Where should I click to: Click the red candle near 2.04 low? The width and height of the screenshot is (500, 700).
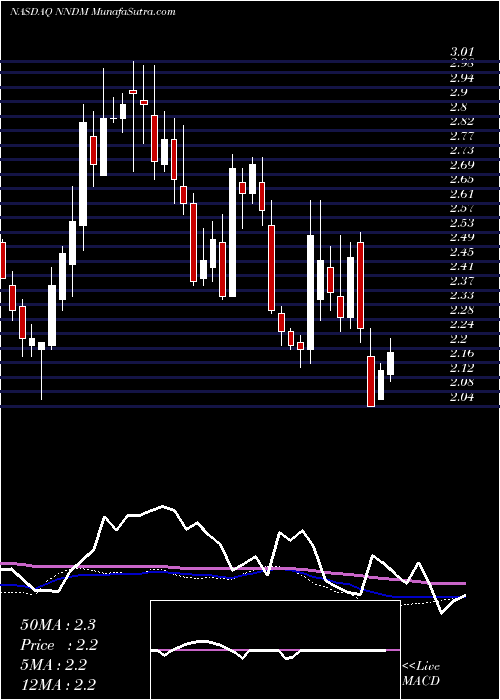(371, 381)
